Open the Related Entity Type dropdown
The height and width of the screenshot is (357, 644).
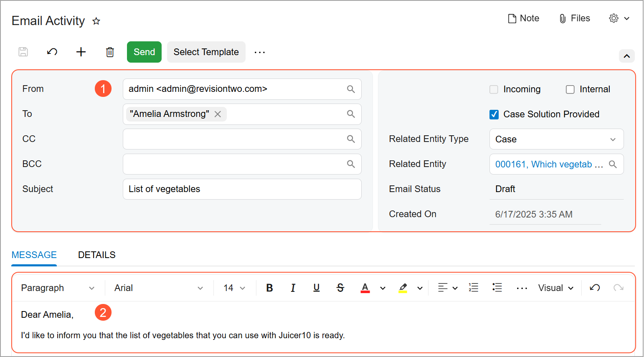(x=556, y=139)
